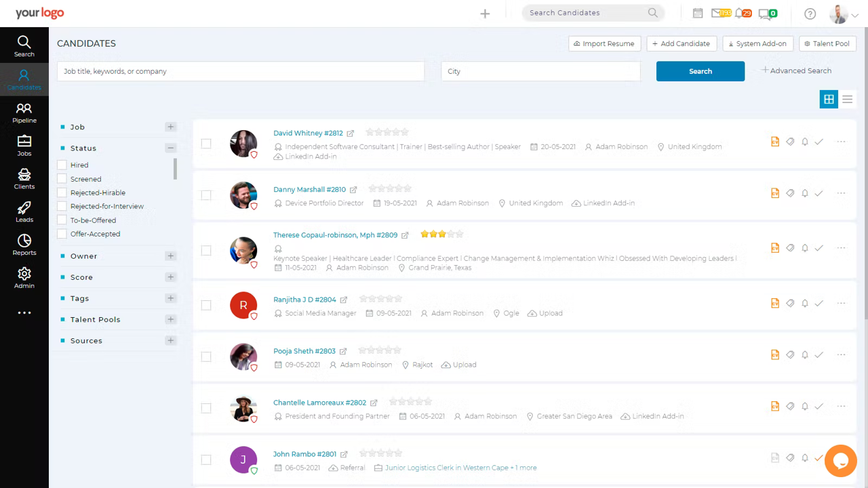The image size is (868, 488).
Task: Expand the Talent Pools filter
Action: point(170,319)
